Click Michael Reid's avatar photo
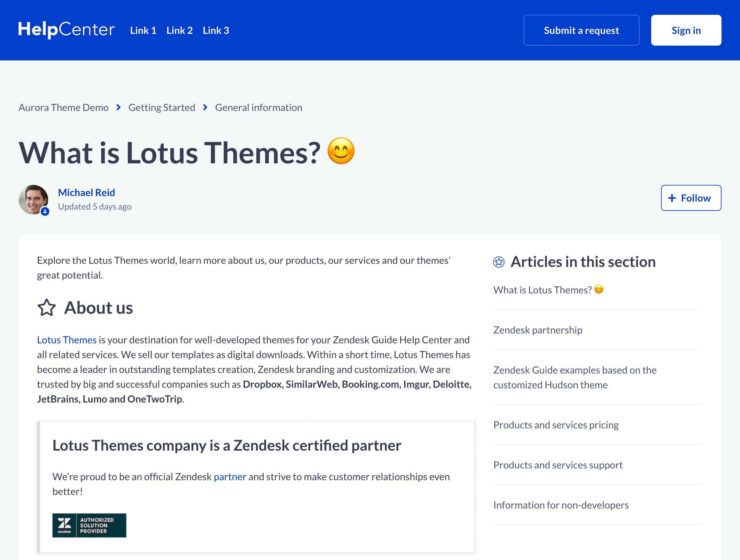This screenshot has height=560, width=740. (x=33, y=199)
